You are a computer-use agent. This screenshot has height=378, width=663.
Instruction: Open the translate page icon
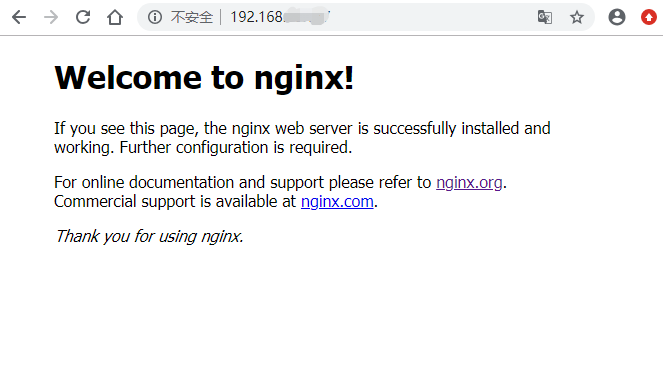[x=545, y=17]
